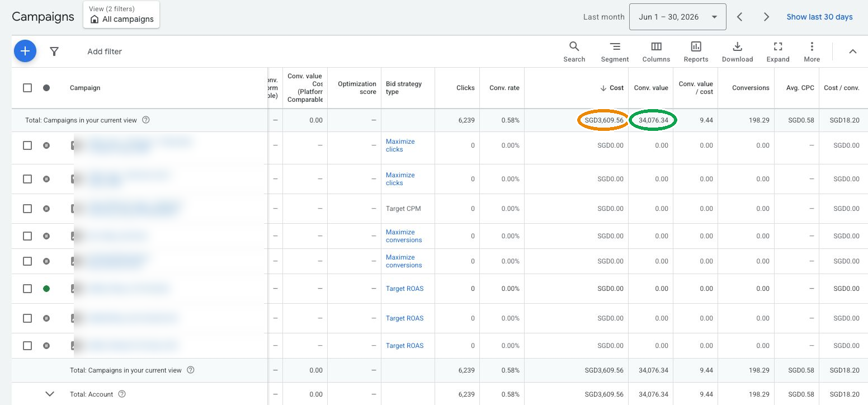Image resolution: width=868 pixels, height=405 pixels.
Task: Open the Search tool in the table toolbar
Action: [x=574, y=51]
